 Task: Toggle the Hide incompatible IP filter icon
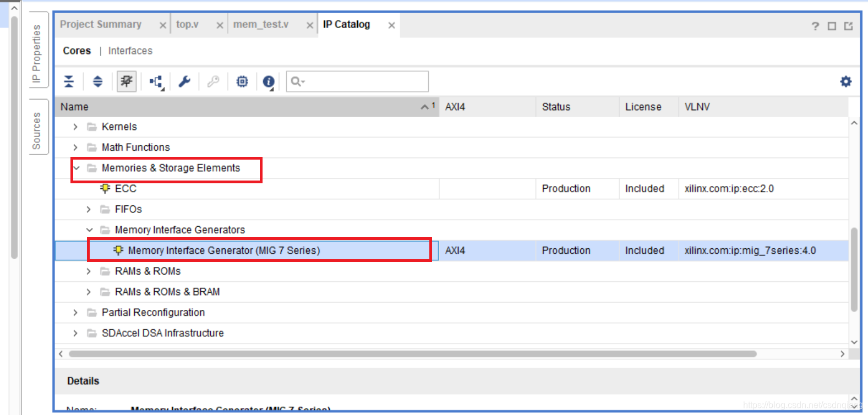click(x=127, y=81)
